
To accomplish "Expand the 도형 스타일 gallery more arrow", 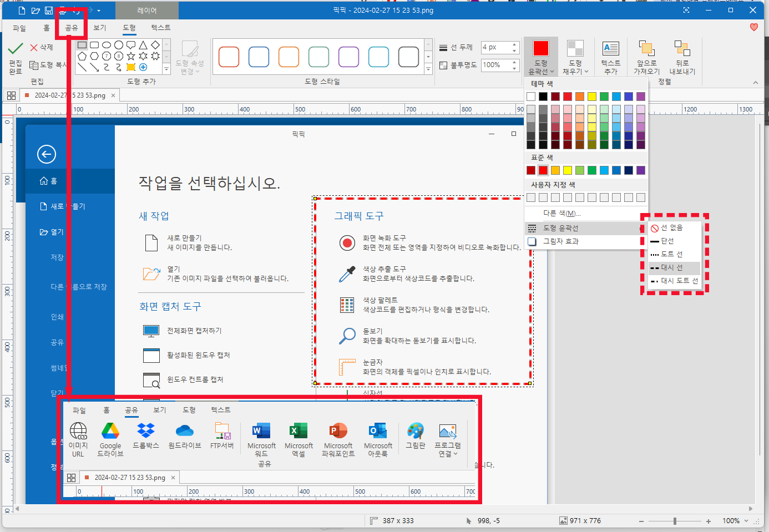I will coord(428,69).
